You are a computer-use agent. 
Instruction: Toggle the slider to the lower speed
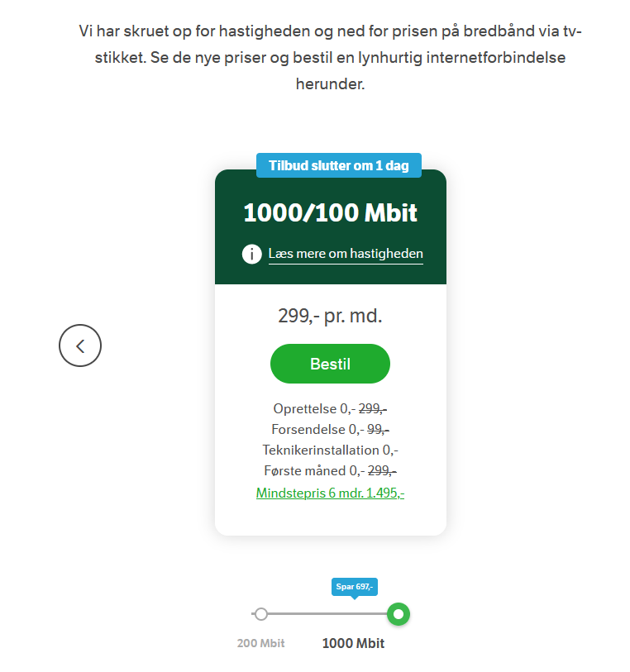tap(261, 614)
